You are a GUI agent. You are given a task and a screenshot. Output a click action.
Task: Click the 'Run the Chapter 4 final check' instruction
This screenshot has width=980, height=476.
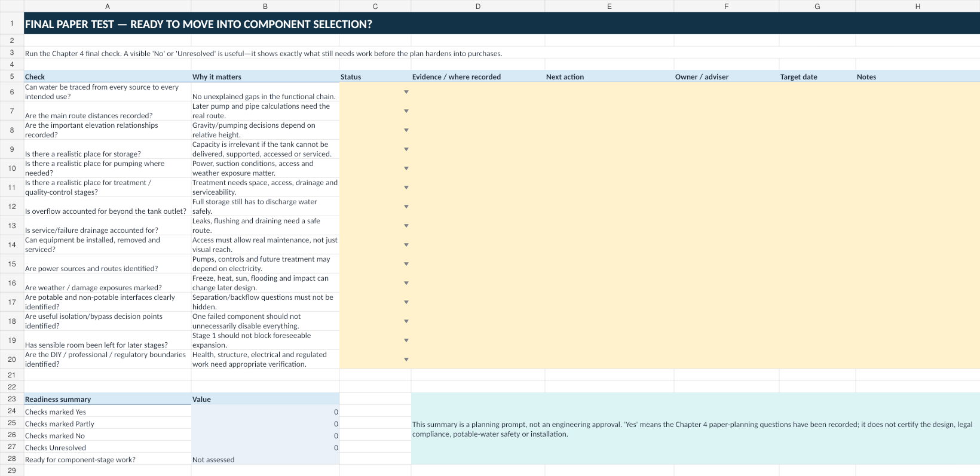click(264, 53)
